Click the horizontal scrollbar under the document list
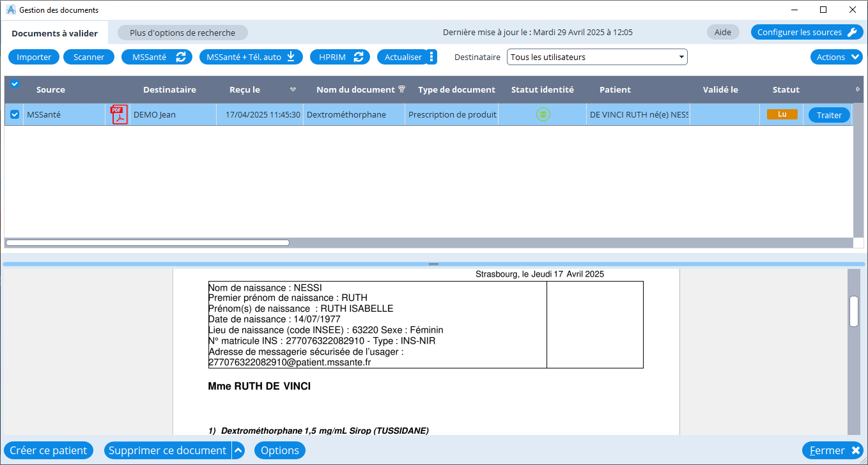 pos(147,243)
